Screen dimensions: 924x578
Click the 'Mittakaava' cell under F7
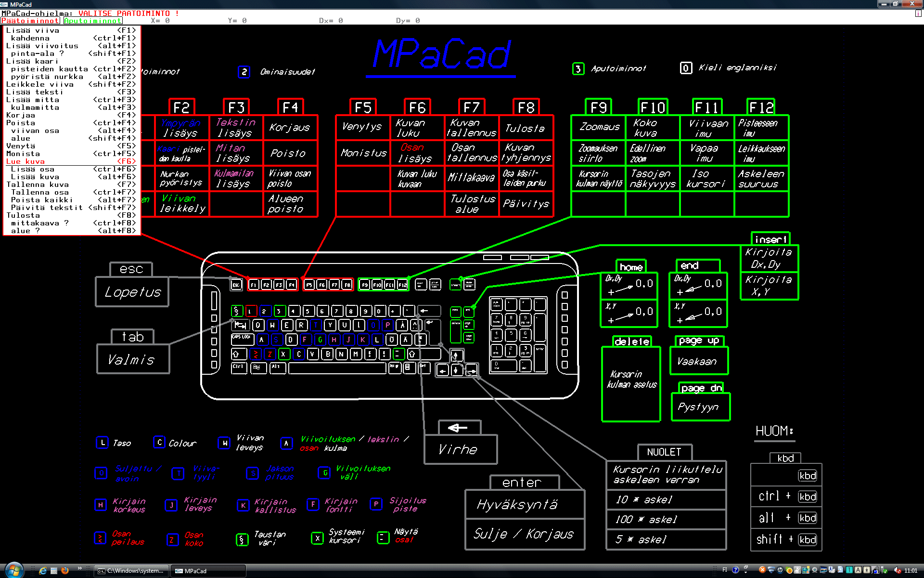point(472,178)
